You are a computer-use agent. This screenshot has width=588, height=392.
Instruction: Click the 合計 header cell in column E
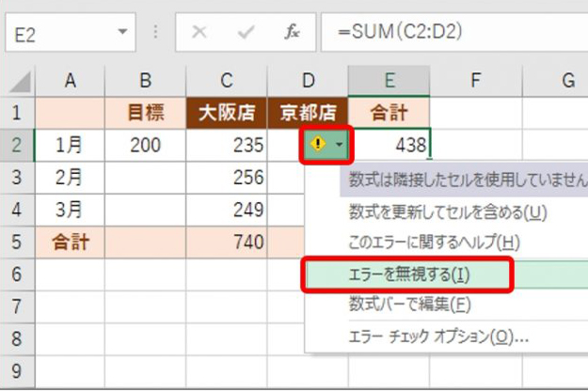tap(389, 113)
